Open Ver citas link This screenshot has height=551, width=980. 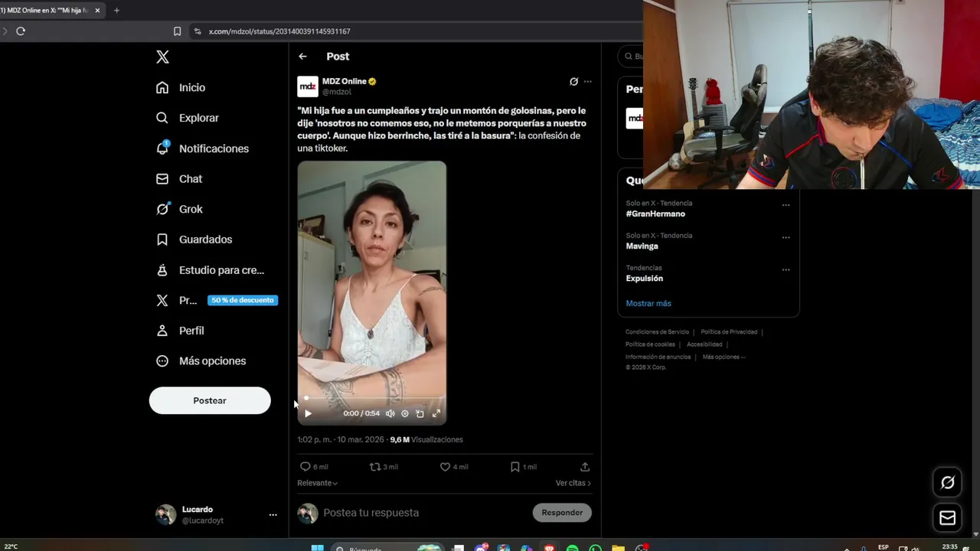point(573,483)
